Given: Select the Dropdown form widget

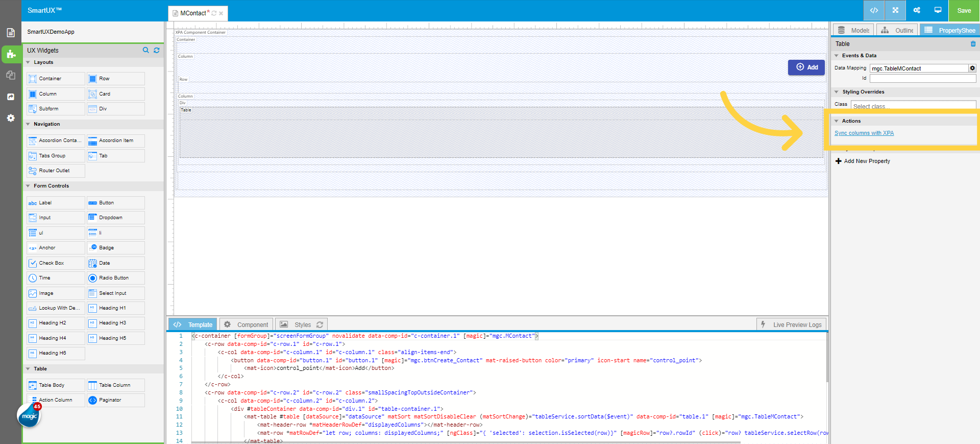Looking at the screenshot, I should [x=115, y=218].
